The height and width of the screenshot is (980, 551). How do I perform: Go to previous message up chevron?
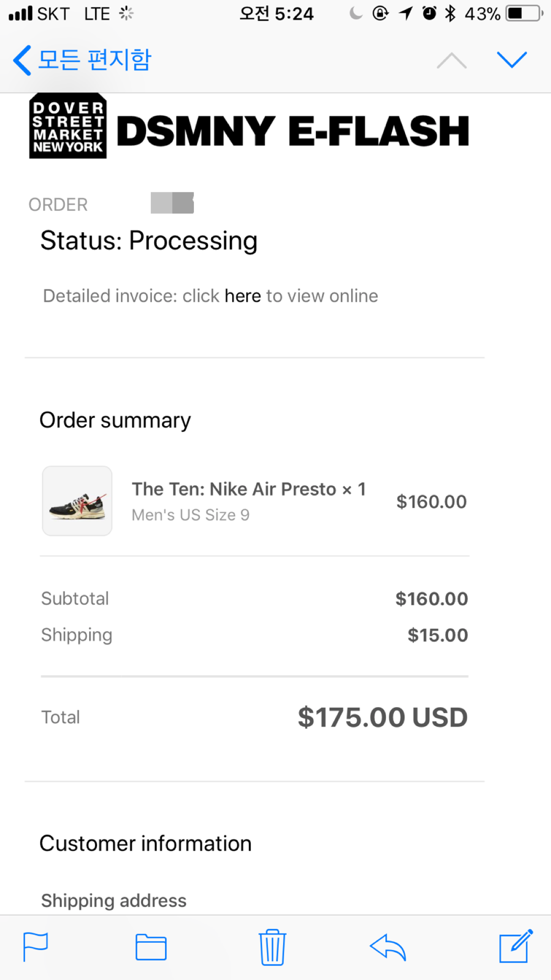pos(452,61)
